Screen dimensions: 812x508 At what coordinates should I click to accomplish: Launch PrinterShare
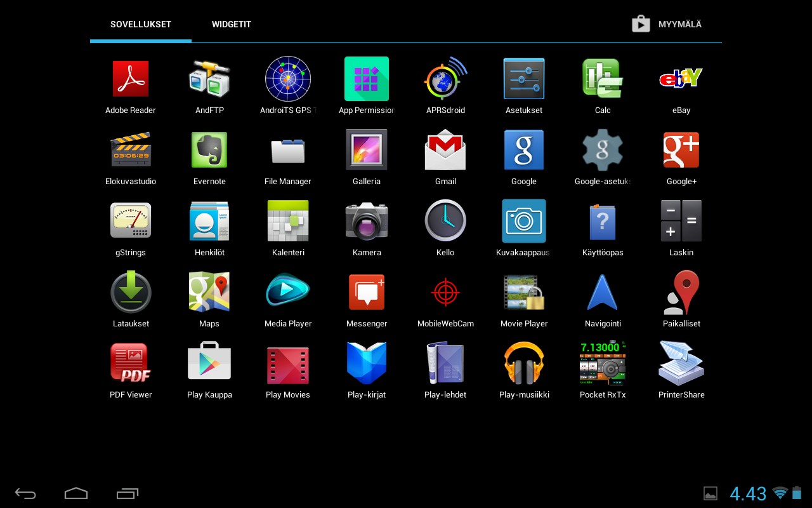coord(681,363)
